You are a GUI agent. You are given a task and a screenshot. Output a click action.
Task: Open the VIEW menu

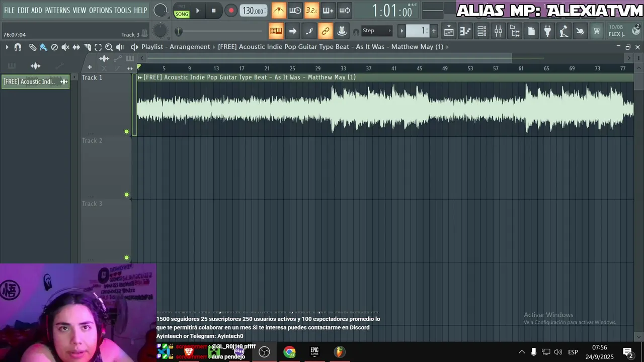tap(79, 10)
